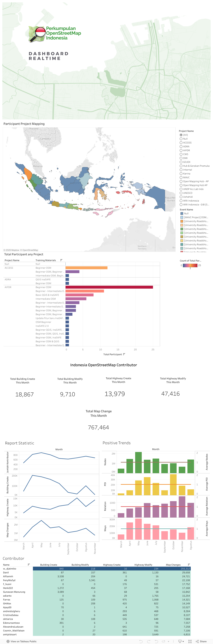Select the WRI Indonesia radio button
The width and height of the screenshot is (213, 644).
click(181, 201)
